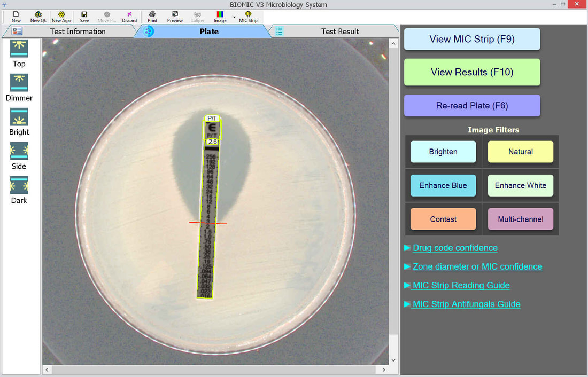Click View Results (F10) button

tap(472, 72)
